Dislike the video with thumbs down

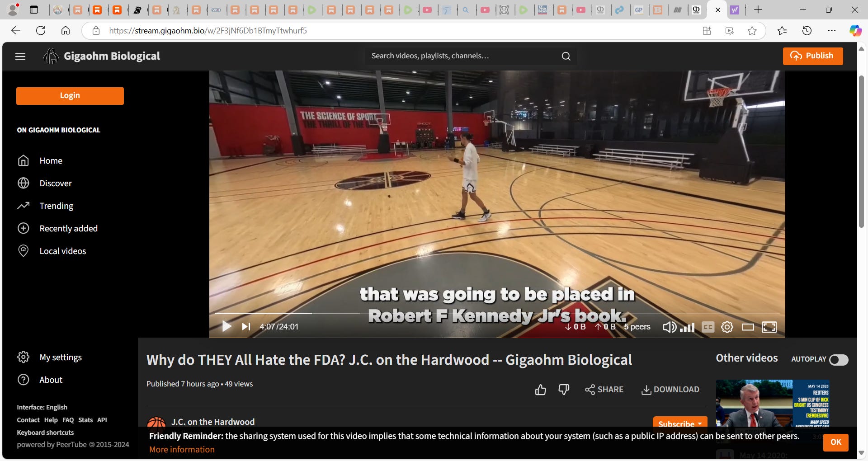pyautogui.click(x=564, y=390)
